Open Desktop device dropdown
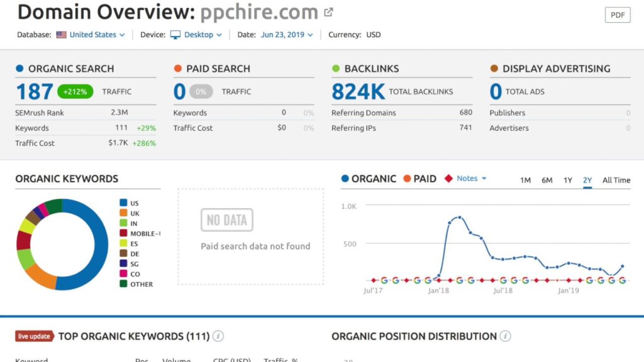This screenshot has width=644, height=362. click(x=203, y=35)
